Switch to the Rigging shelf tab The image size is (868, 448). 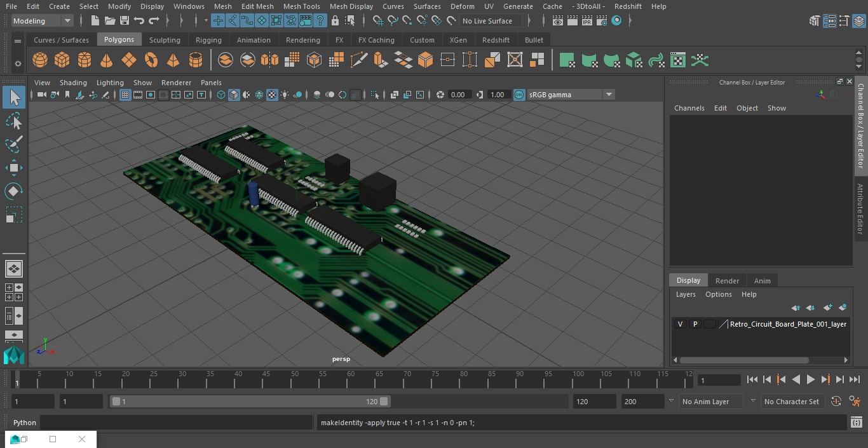(208, 40)
